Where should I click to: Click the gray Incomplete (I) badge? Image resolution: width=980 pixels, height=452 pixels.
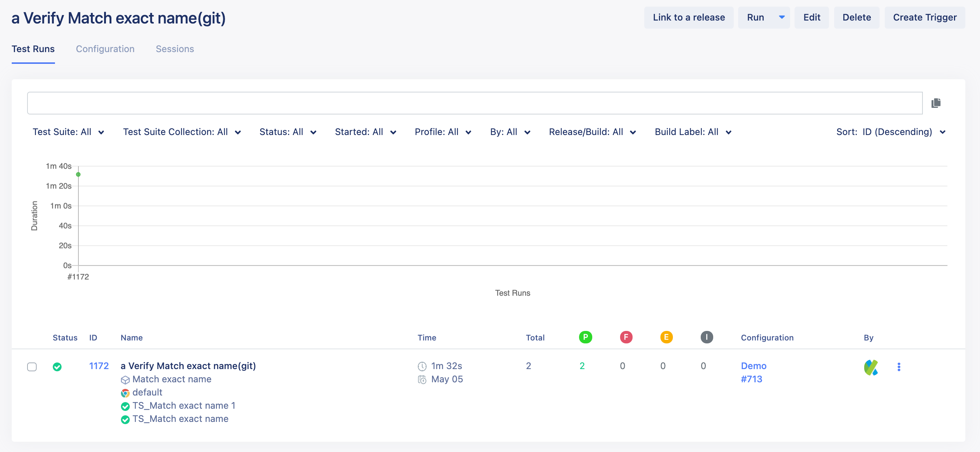click(x=707, y=337)
